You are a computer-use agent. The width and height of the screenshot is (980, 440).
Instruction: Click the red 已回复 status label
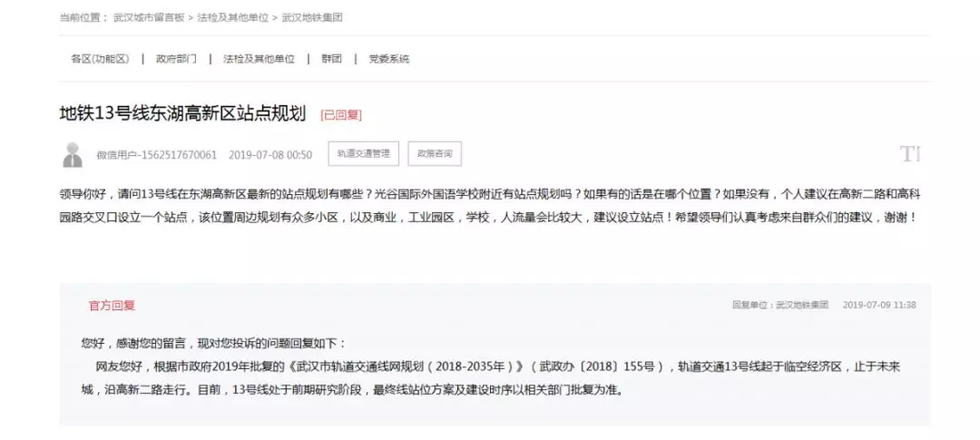(x=340, y=115)
